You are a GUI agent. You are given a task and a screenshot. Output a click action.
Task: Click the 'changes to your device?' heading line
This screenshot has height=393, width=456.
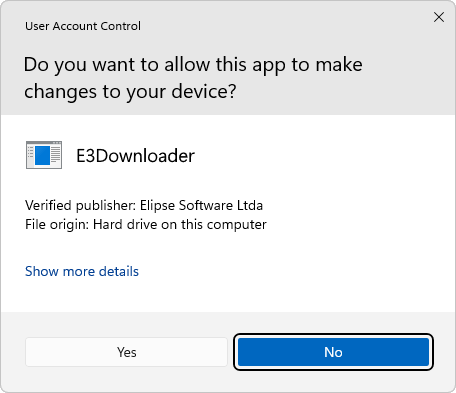click(130, 92)
